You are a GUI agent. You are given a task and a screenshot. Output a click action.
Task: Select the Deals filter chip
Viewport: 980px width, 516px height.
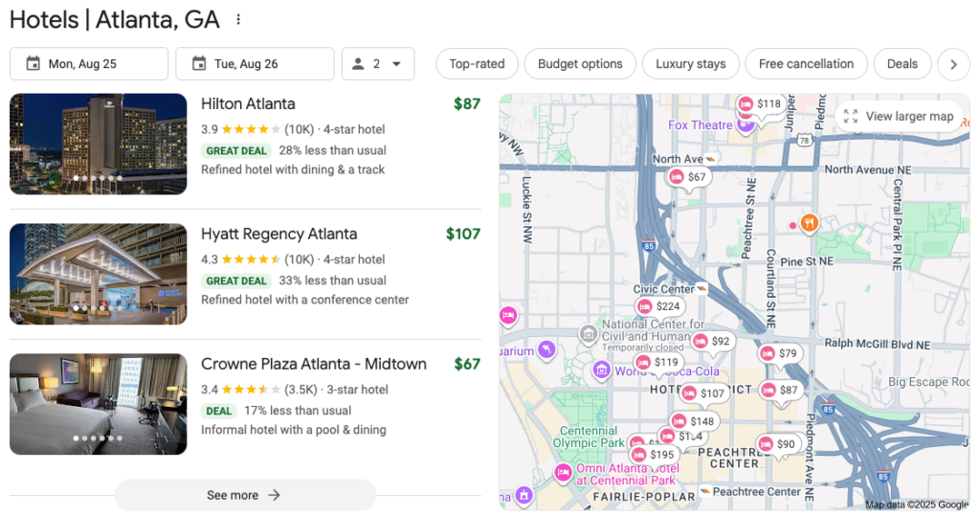pos(902,64)
